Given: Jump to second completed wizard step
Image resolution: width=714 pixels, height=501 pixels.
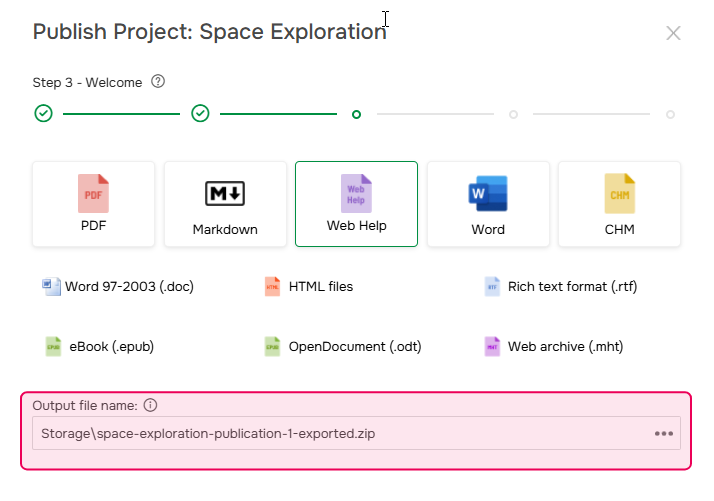Looking at the screenshot, I should [200, 113].
